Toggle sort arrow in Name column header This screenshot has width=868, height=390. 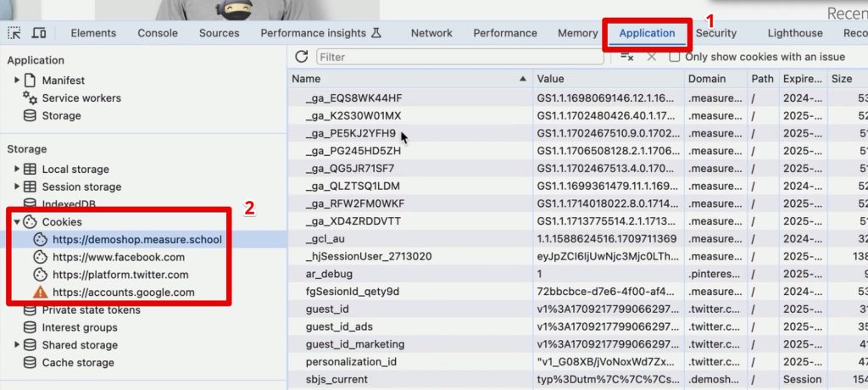[x=522, y=79]
